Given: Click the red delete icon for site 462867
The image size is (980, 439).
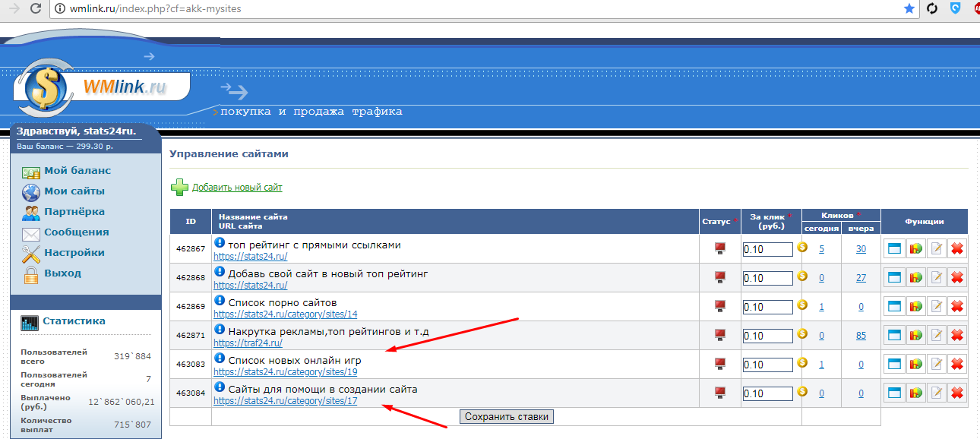Looking at the screenshot, I should click(957, 249).
